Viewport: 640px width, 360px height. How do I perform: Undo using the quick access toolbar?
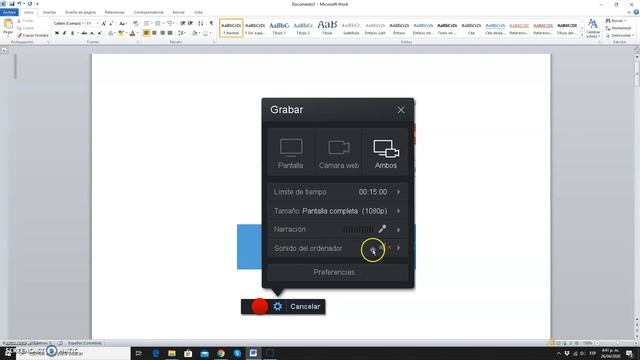pos(19,4)
